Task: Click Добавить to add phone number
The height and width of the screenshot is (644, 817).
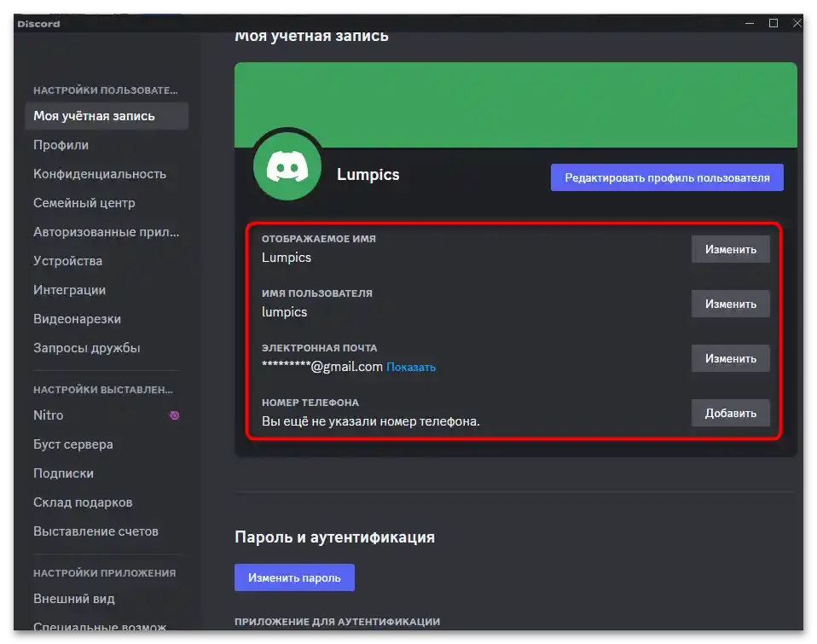Action: coord(731,413)
